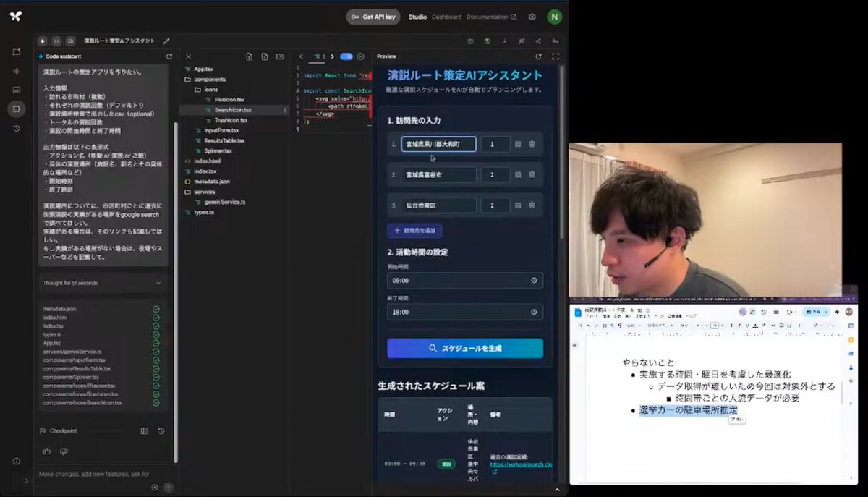
Task: Click the CSV upload icon for 仙台市泉区 row
Action: (x=518, y=205)
